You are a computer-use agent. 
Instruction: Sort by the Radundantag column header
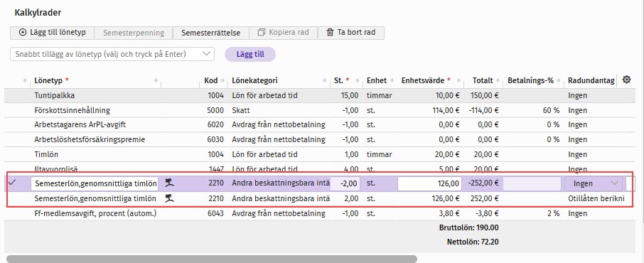[591, 80]
